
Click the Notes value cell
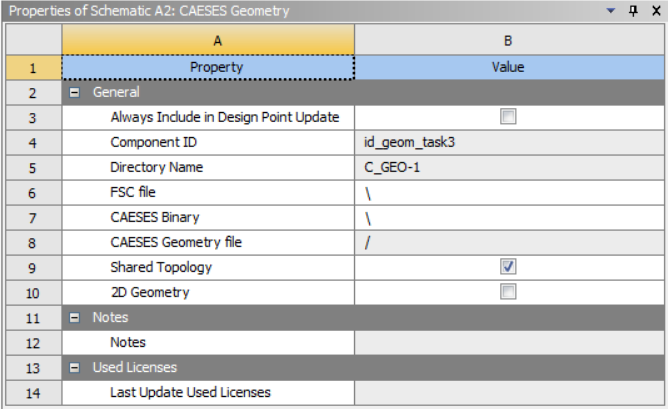click(x=509, y=343)
